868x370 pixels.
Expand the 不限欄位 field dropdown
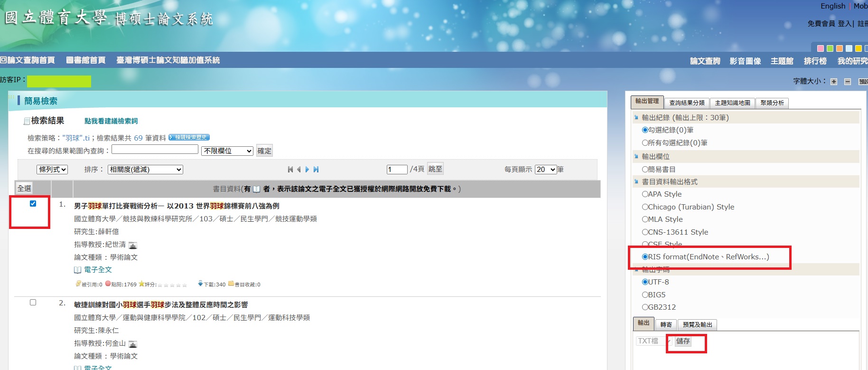(x=227, y=151)
